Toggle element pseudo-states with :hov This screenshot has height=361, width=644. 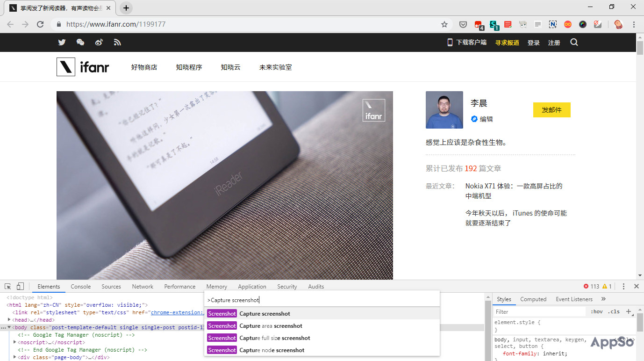596,311
